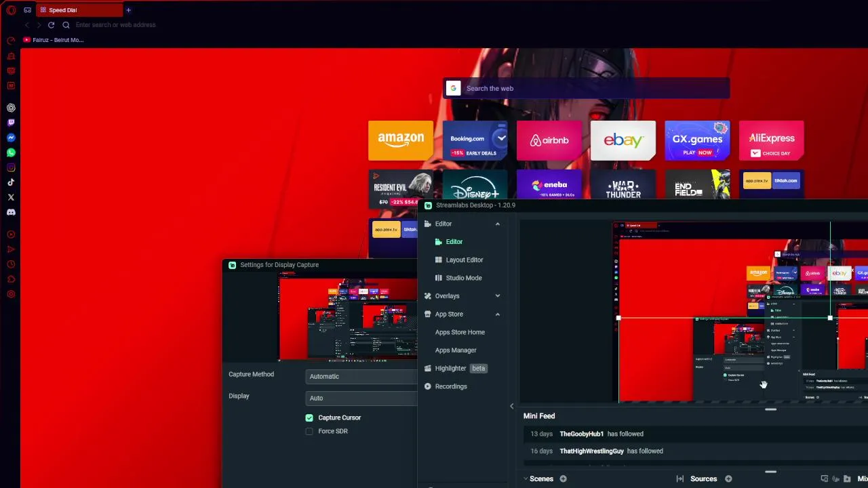Open the Airbnb speed dial tile
Image resolution: width=868 pixels, height=488 pixels.
tap(549, 140)
